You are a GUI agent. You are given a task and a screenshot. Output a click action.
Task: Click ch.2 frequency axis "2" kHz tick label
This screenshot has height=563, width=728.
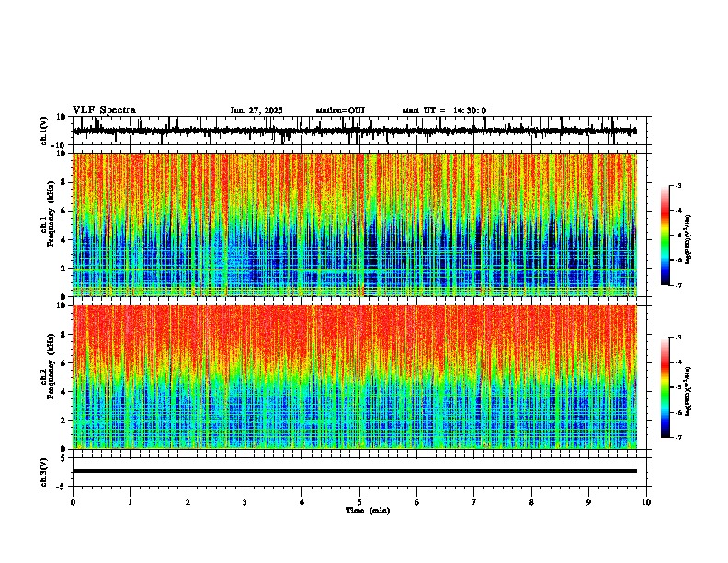click(64, 420)
